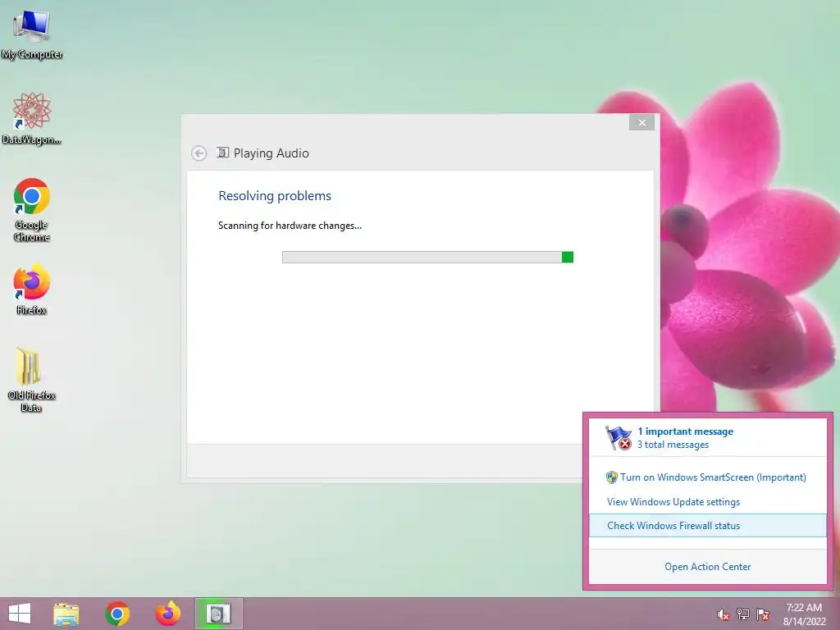Click 'Scanning for hardware changes...' status text
840x630 pixels.
coord(290,226)
